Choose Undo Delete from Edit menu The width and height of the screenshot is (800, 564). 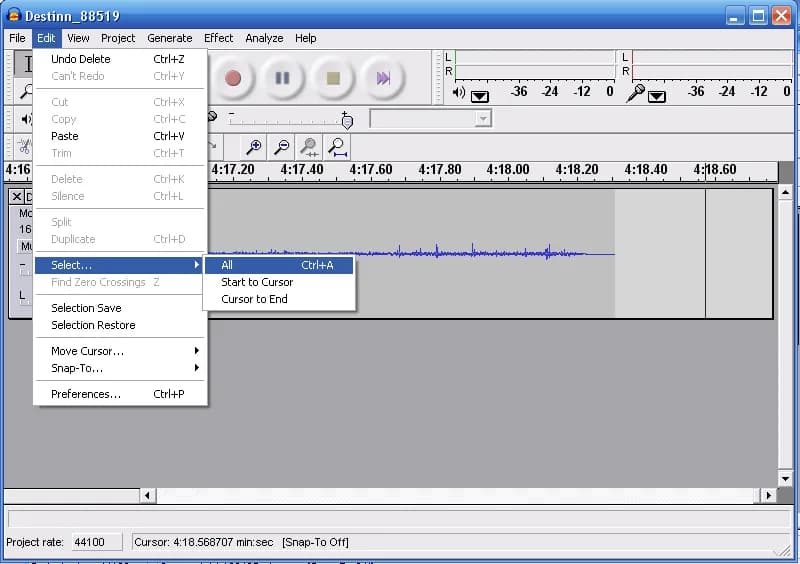120,59
